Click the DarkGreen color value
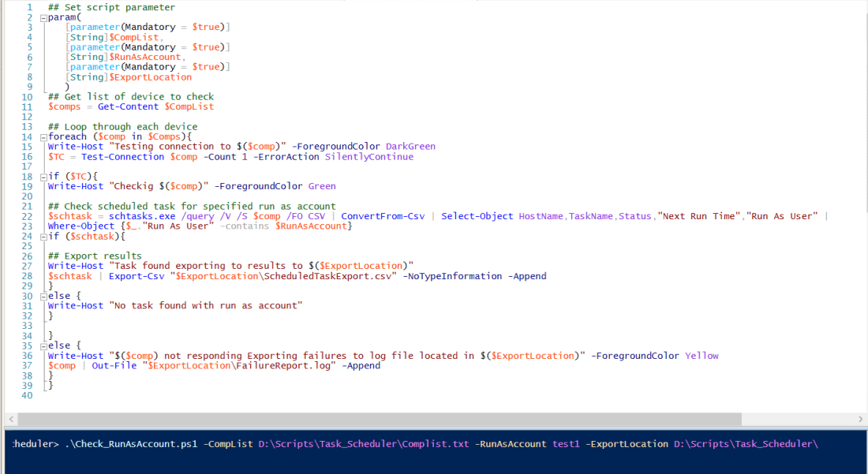Viewport: 868px width, 474px height. [x=410, y=146]
